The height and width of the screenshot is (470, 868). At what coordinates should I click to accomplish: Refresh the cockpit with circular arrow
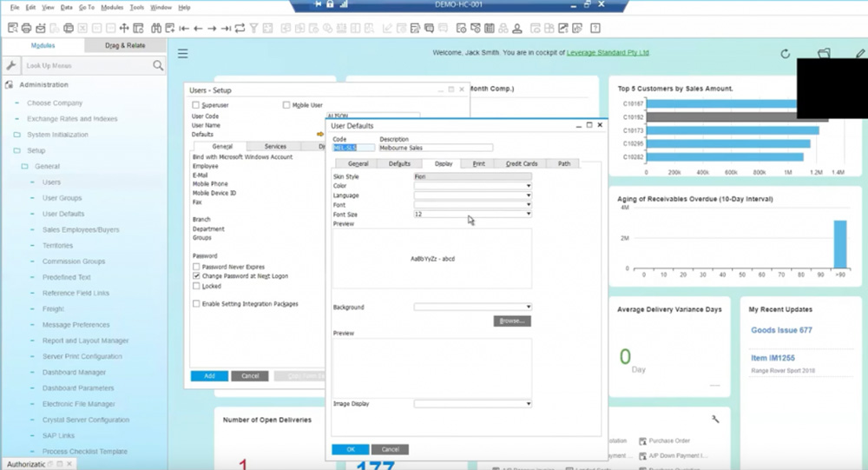pos(785,54)
